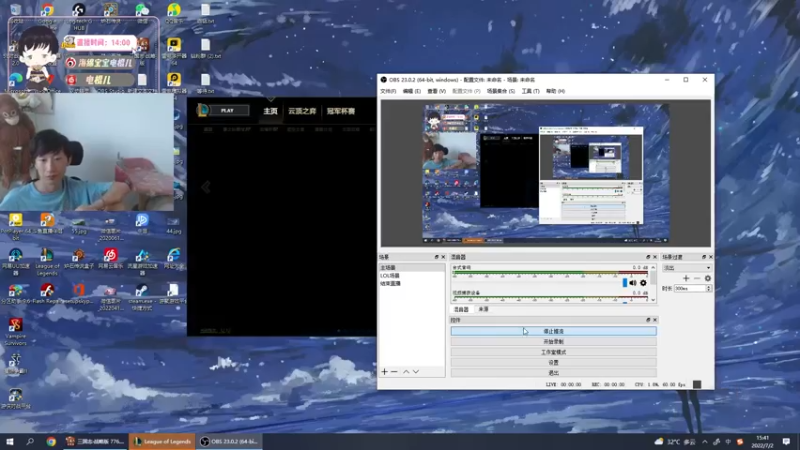Switch to the 来源 tab
This screenshot has height=450, width=800.
tap(483, 309)
